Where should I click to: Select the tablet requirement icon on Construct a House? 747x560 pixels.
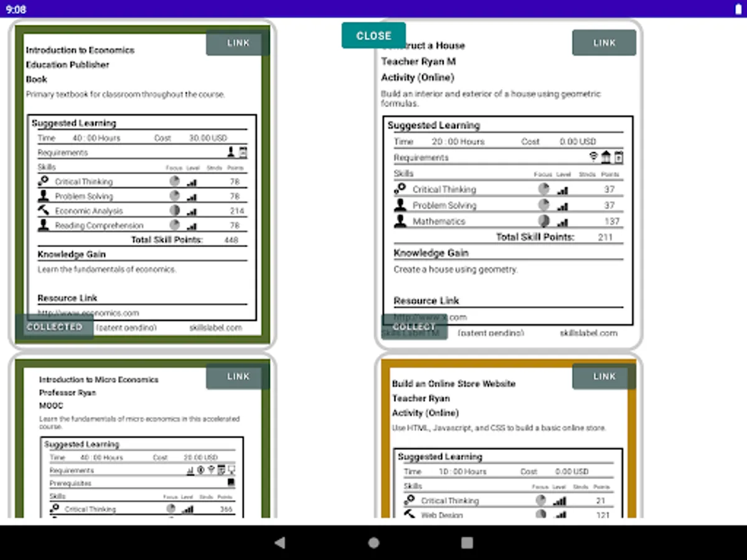pos(618,157)
